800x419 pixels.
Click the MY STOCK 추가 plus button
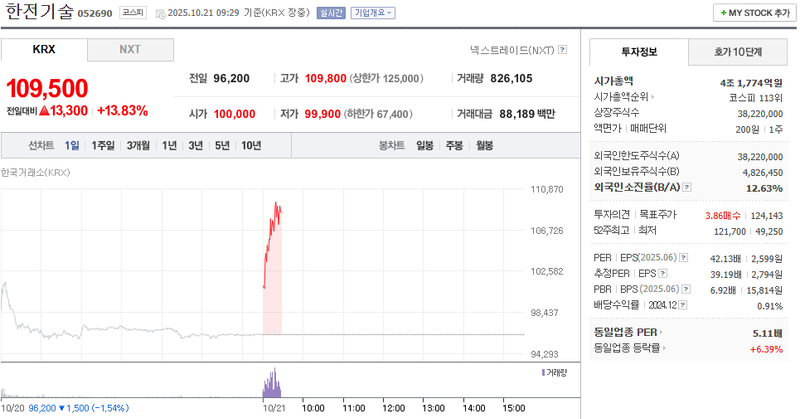point(753,13)
